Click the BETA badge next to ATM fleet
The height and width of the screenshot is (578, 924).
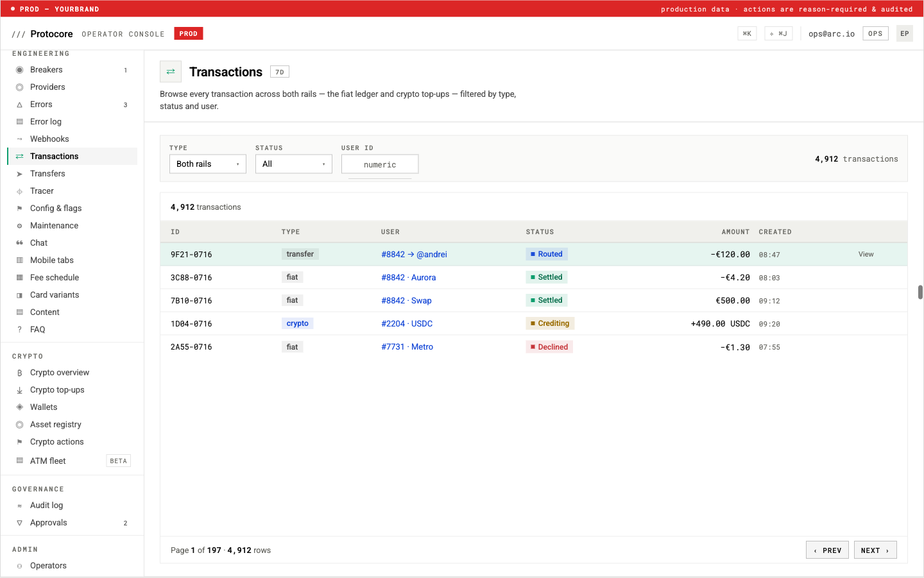coord(119,461)
